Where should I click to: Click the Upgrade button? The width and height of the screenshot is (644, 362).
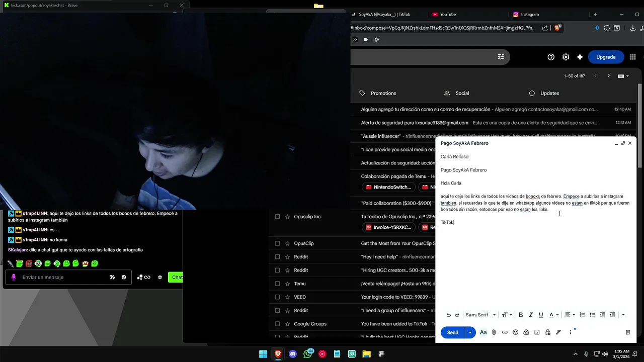pos(606,57)
